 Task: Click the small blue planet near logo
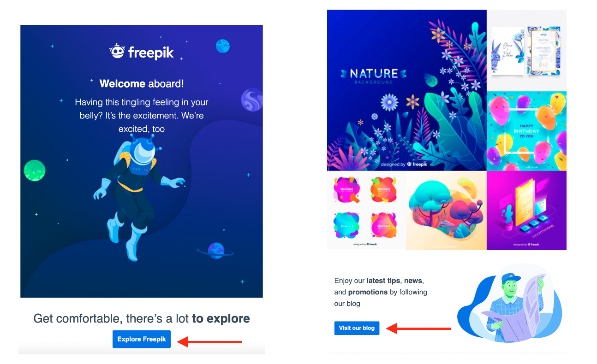223,46
